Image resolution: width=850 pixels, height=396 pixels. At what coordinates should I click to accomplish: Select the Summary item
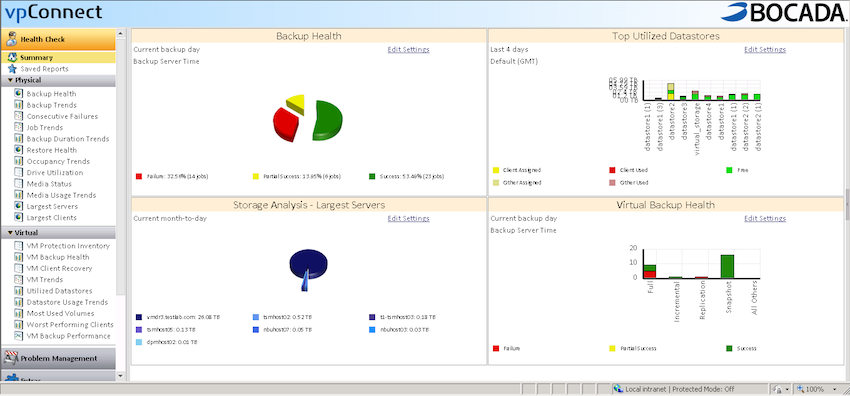pos(58,57)
